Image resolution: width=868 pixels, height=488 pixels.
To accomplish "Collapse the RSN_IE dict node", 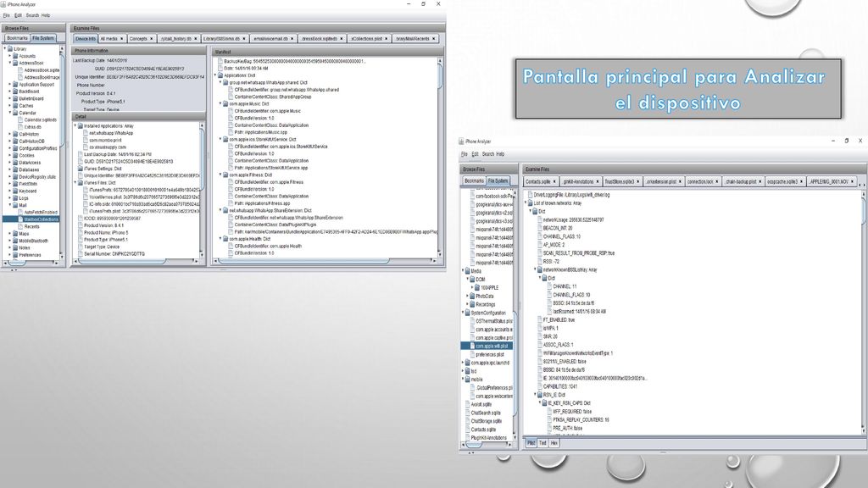I will pos(535,395).
